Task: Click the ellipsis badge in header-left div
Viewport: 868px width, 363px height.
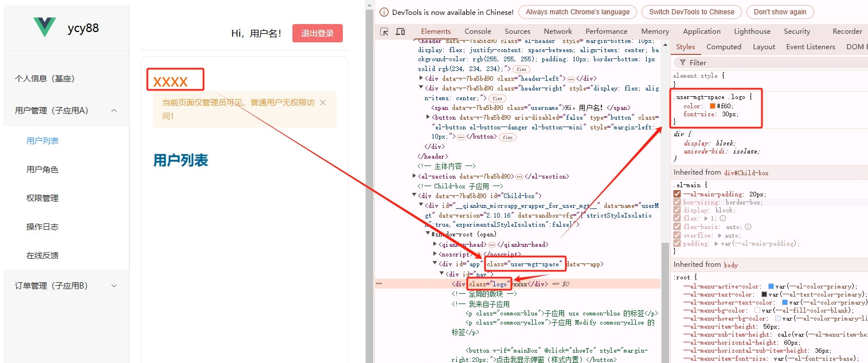Action: (x=570, y=78)
